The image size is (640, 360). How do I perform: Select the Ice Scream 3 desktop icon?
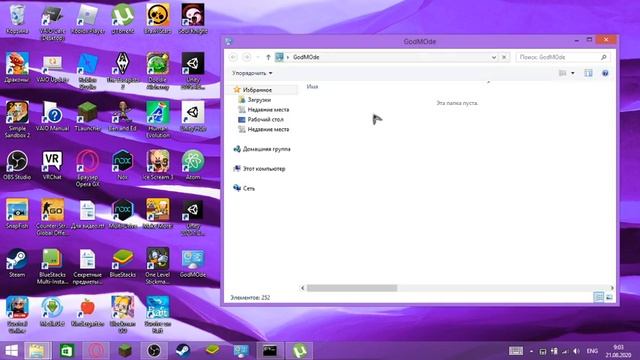click(158, 165)
